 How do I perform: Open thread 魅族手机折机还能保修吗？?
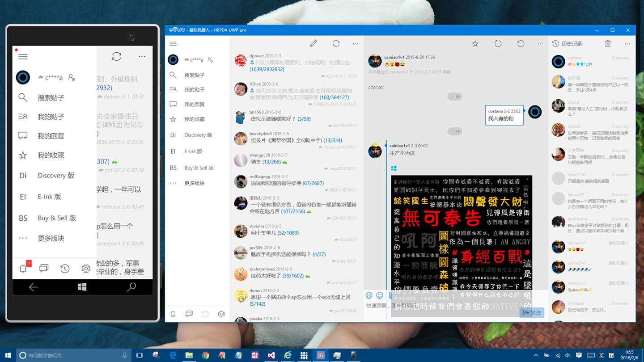[x=280, y=254]
